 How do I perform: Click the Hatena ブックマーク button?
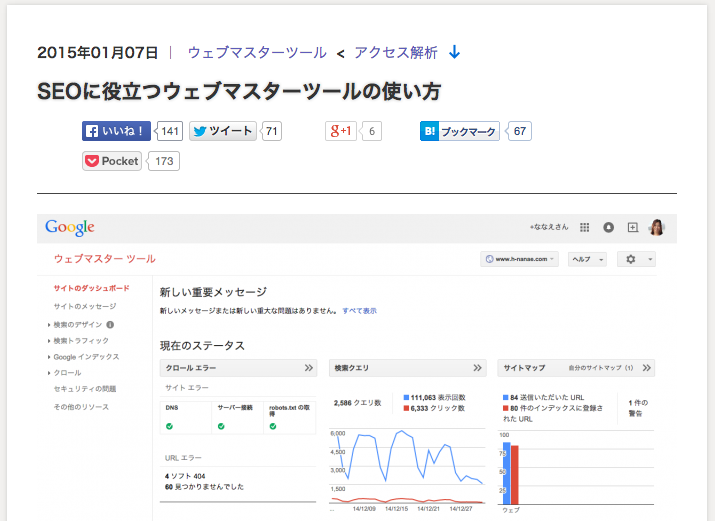pyautogui.click(x=460, y=131)
